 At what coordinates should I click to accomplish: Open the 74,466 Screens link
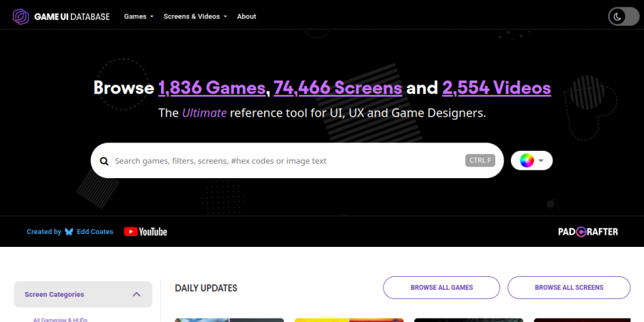coord(338,87)
